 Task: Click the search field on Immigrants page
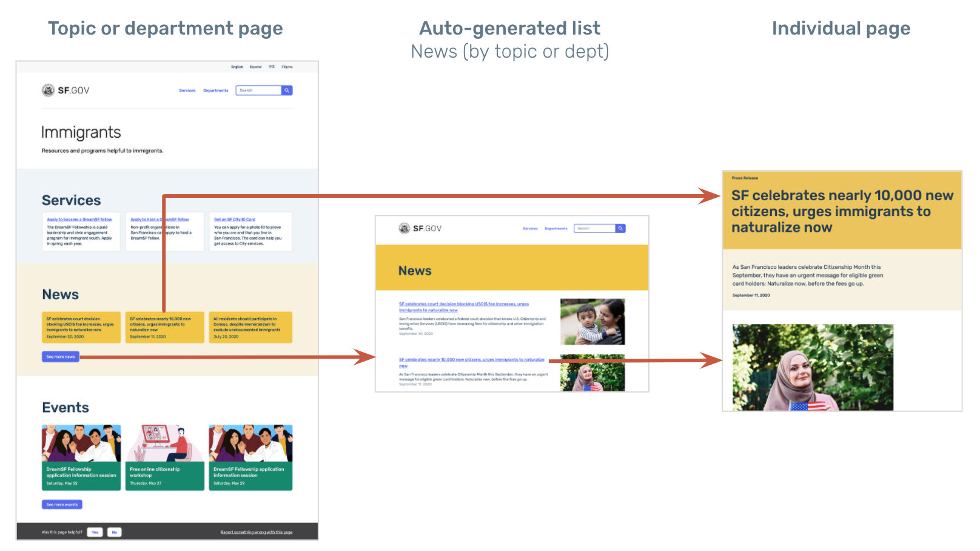(258, 90)
